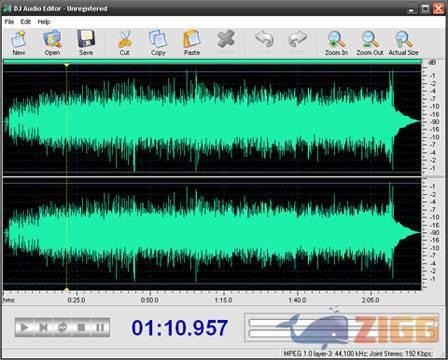This screenshot has width=448, height=360.
Task: Open the File menu
Action: click(9, 22)
